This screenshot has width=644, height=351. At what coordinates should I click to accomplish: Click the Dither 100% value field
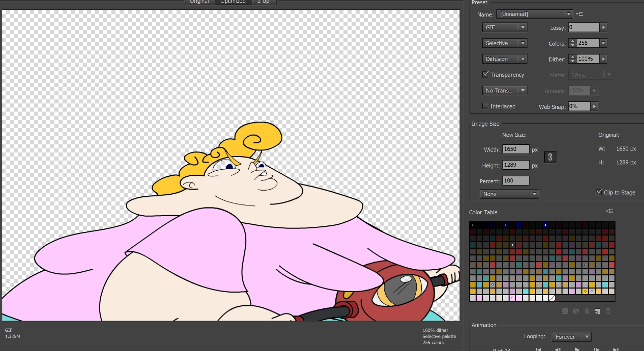pos(588,59)
